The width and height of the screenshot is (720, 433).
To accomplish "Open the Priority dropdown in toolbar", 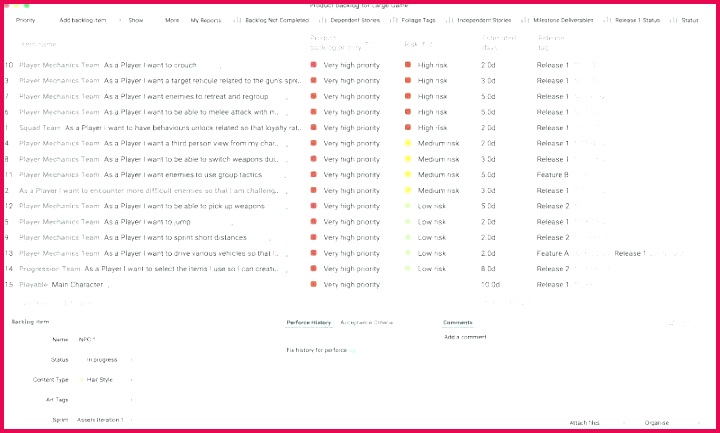I will coord(26,20).
